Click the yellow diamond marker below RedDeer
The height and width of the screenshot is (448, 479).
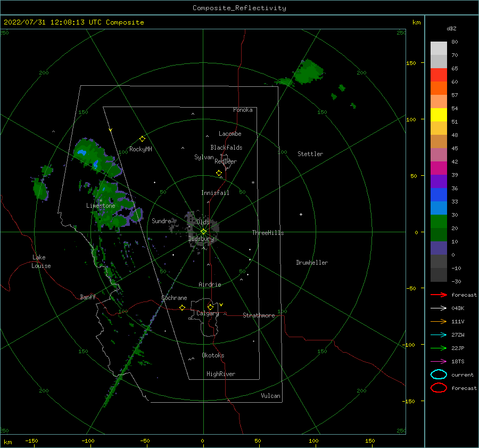[x=219, y=173]
